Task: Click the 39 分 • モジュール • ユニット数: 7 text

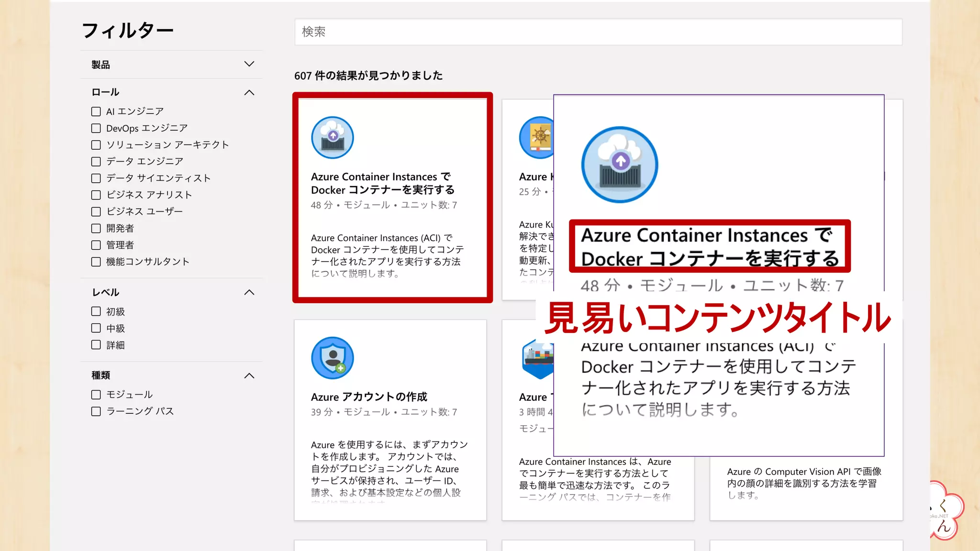Action: [384, 412]
